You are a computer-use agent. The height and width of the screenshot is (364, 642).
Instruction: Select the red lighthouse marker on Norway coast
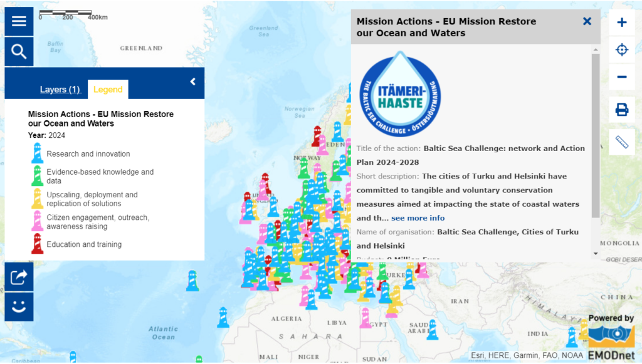click(x=317, y=136)
